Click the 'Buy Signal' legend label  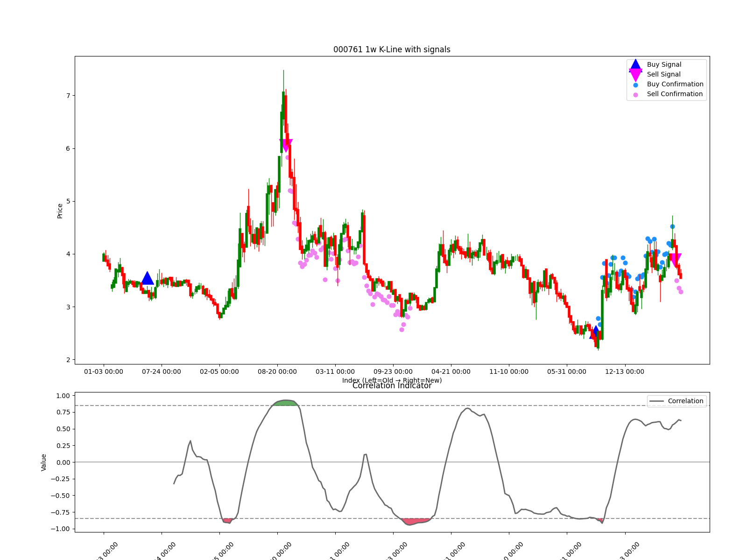click(x=664, y=65)
